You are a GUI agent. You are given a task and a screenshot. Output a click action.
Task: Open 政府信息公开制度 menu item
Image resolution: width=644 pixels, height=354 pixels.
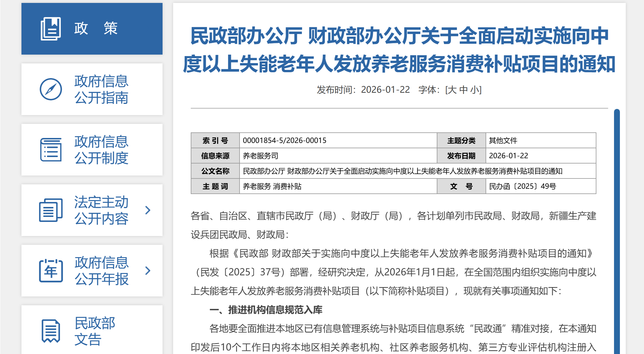click(92, 150)
